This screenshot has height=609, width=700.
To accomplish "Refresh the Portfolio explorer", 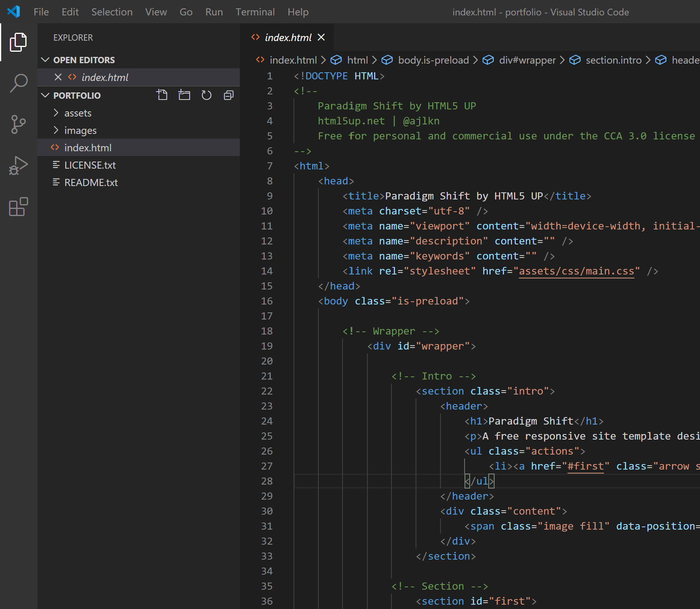I will (x=206, y=95).
